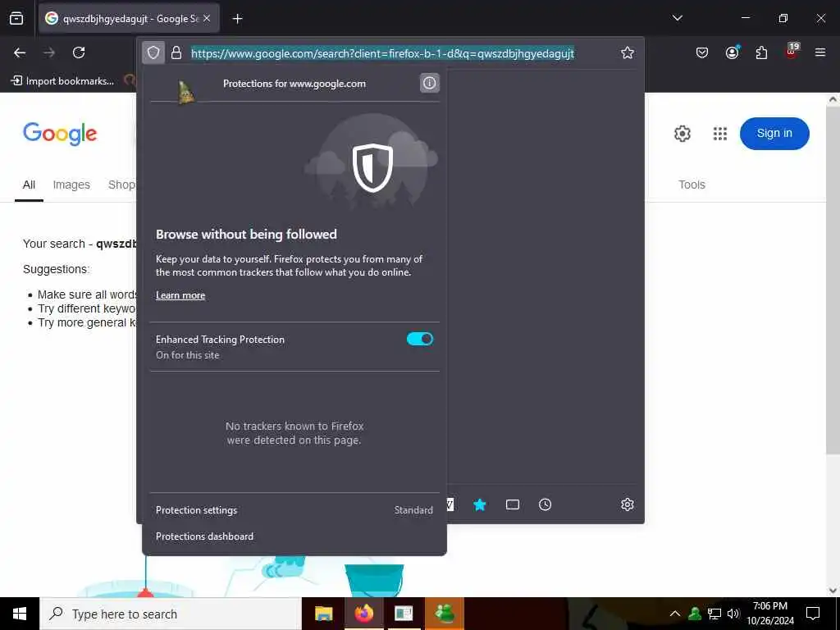This screenshot has width=840, height=630.
Task: Open the Google apps grid icon
Action: click(x=720, y=134)
